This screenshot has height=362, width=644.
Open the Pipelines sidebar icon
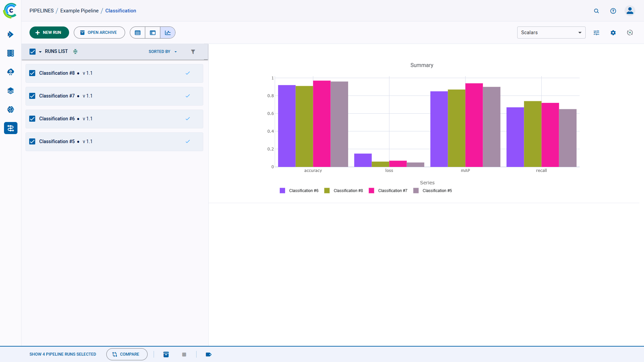[x=10, y=128]
